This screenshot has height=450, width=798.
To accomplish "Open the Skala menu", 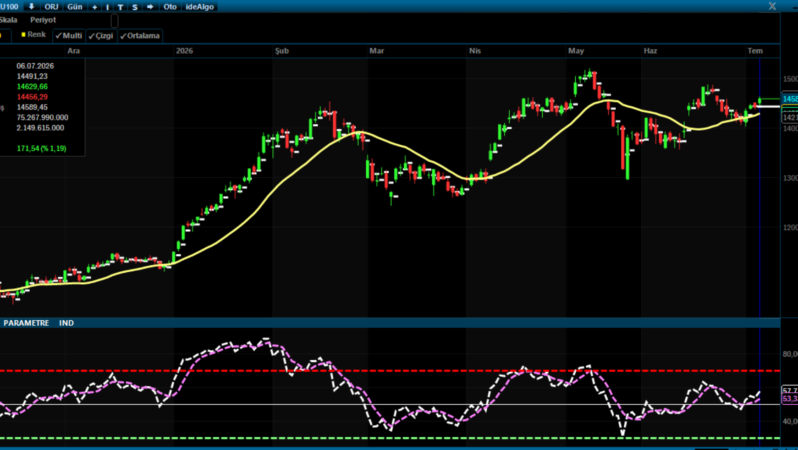I will 8,20.
